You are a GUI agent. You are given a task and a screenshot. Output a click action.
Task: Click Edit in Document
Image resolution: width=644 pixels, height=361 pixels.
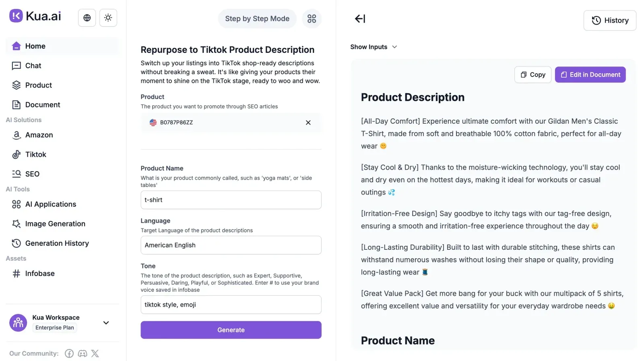[x=590, y=75]
